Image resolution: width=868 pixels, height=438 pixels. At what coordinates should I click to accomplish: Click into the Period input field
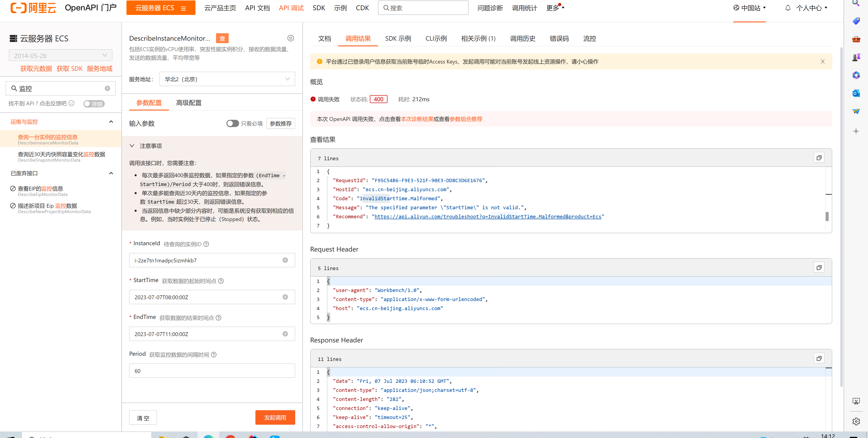tap(212, 370)
